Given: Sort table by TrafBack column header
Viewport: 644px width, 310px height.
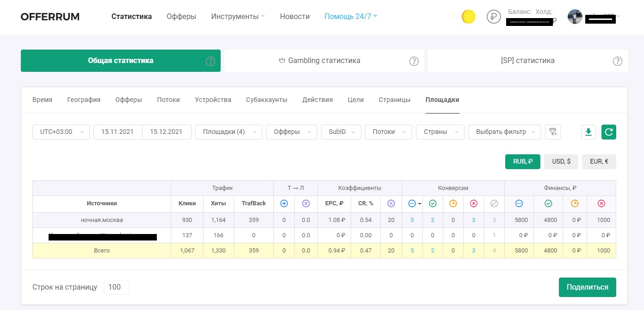Looking at the screenshot, I should (254, 203).
